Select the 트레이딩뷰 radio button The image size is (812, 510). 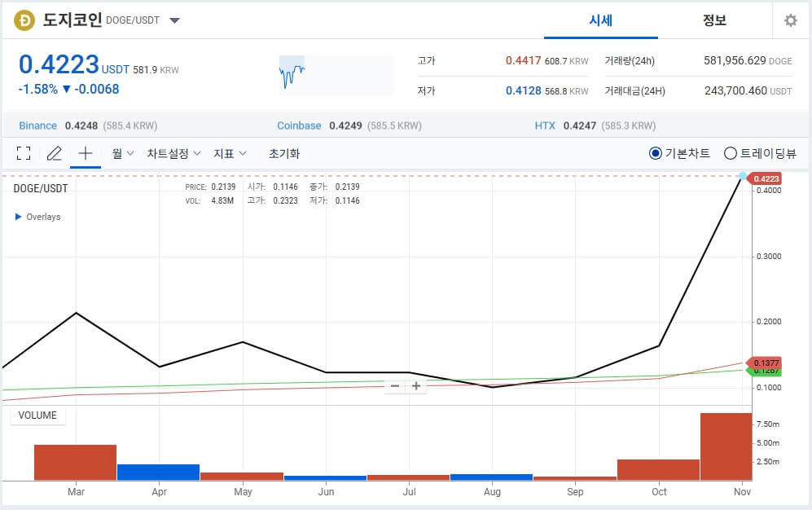coord(731,153)
